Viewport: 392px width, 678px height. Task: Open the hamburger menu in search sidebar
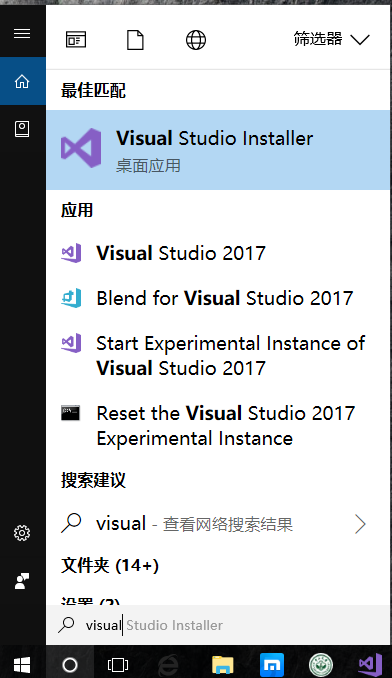(x=22, y=34)
